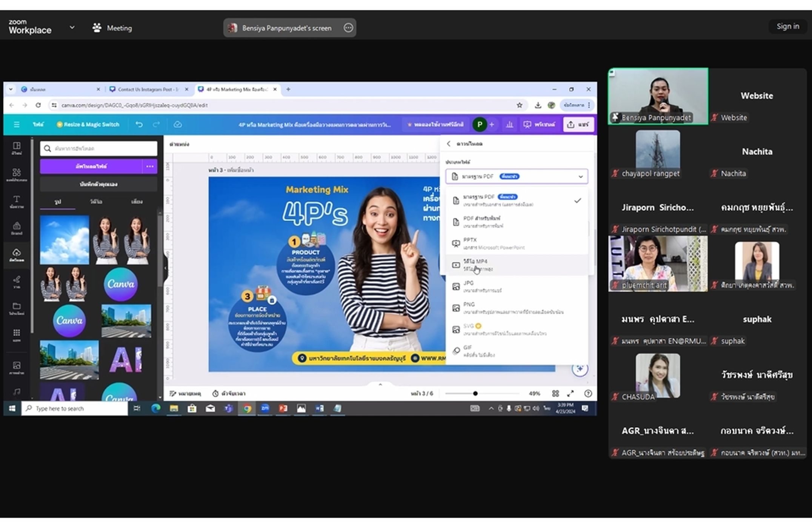Open upload more options ellipsis button
This screenshot has width=812, height=528.
(150, 166)
